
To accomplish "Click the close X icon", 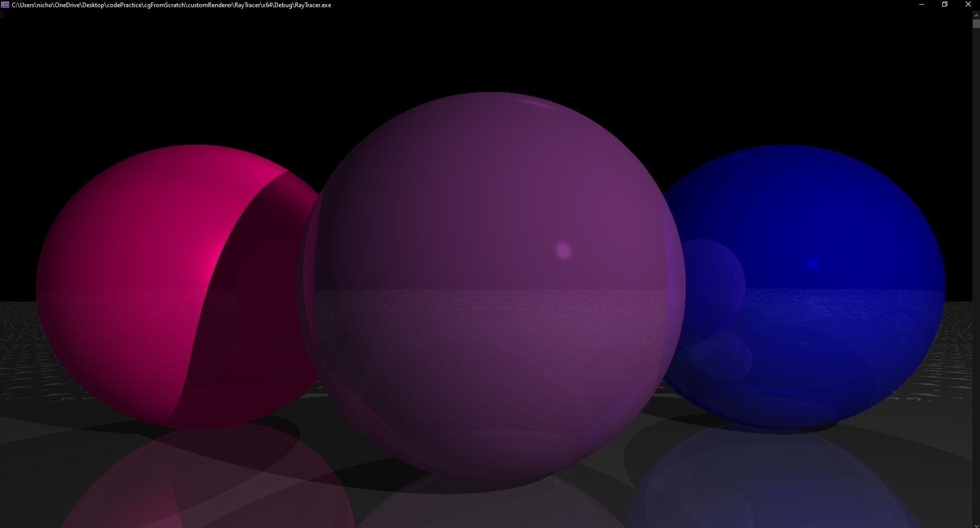I will point(968,5).
